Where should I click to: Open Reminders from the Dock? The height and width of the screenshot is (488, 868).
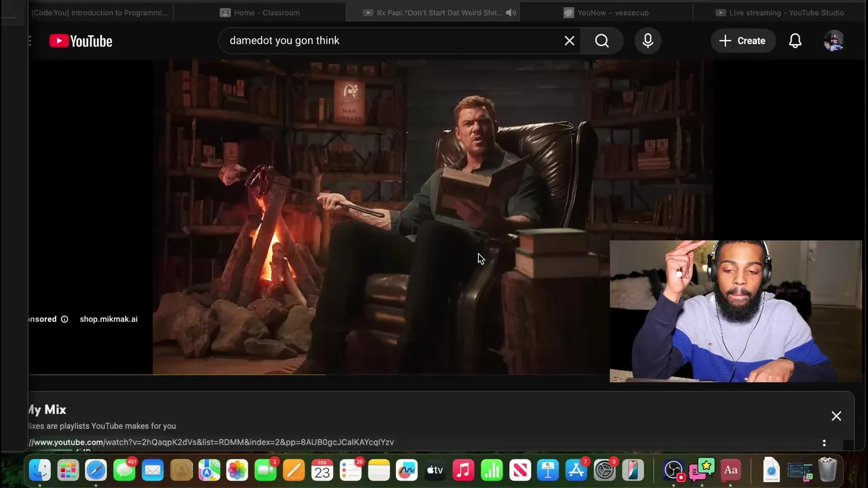click(x=350, y=470)
